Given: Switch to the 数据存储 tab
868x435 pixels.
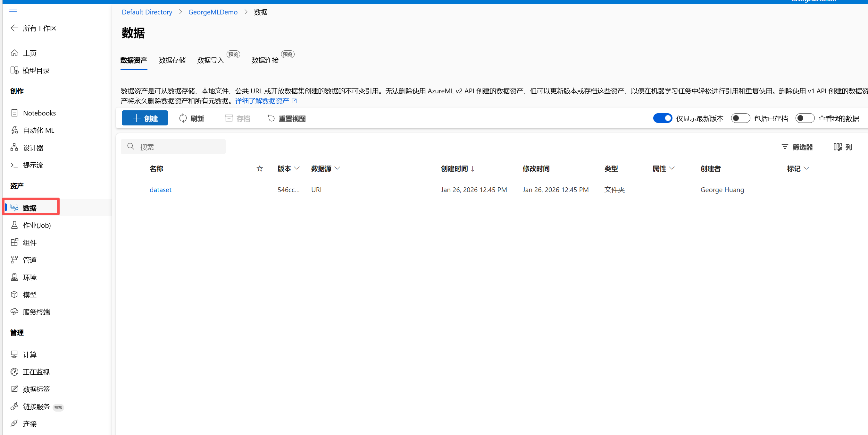Looking at the screenshot, I should [x=172, y=60].
